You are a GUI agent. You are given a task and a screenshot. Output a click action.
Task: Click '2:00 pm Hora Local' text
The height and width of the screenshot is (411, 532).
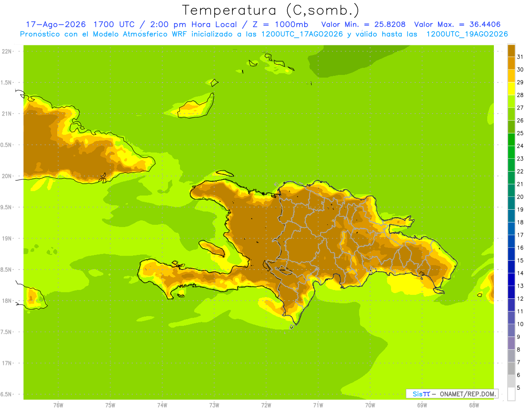pos(193,24)
